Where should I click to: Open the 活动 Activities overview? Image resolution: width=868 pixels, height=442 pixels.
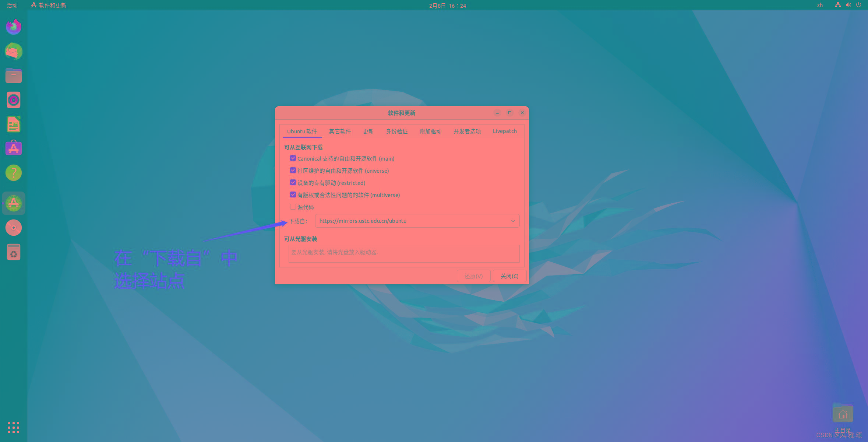click(x=12, y=5)
